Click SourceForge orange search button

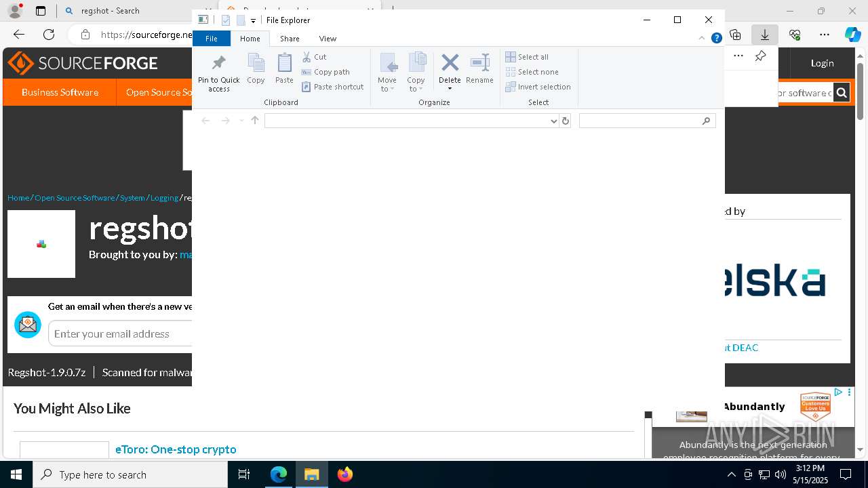(x=841, y=93)
